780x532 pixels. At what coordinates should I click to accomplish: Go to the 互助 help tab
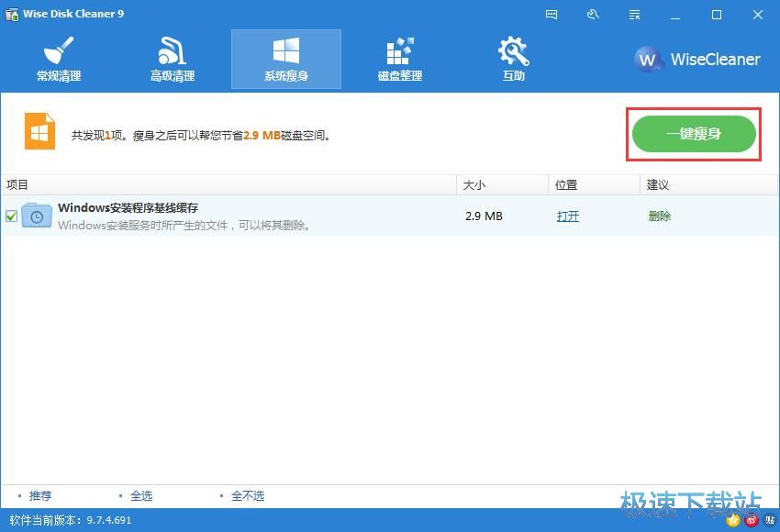coord(514,60)
